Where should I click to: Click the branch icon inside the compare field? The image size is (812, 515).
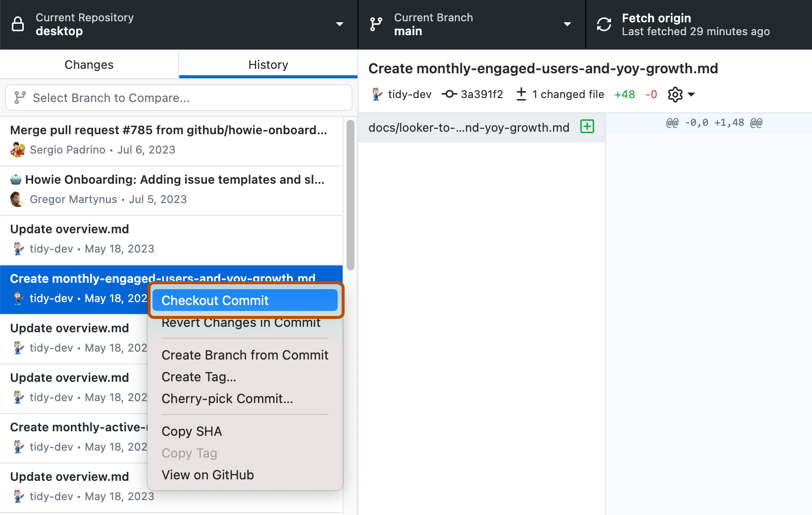click(19, 98)
